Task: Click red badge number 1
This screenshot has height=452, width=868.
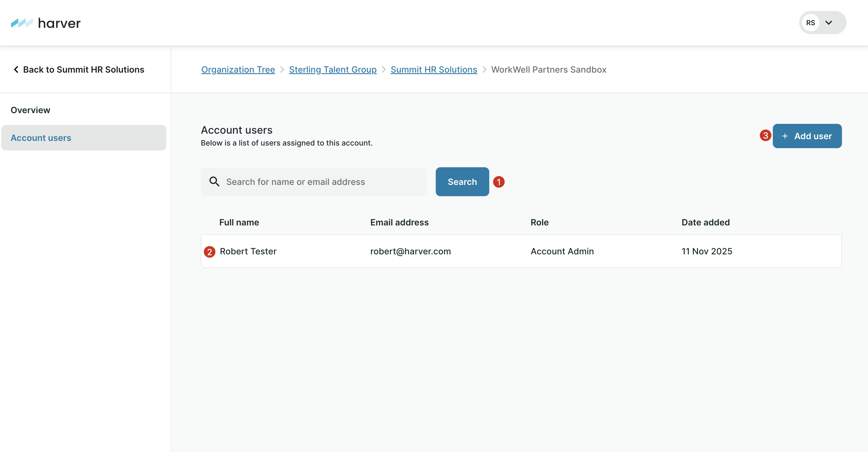Action: coord(499,182)
